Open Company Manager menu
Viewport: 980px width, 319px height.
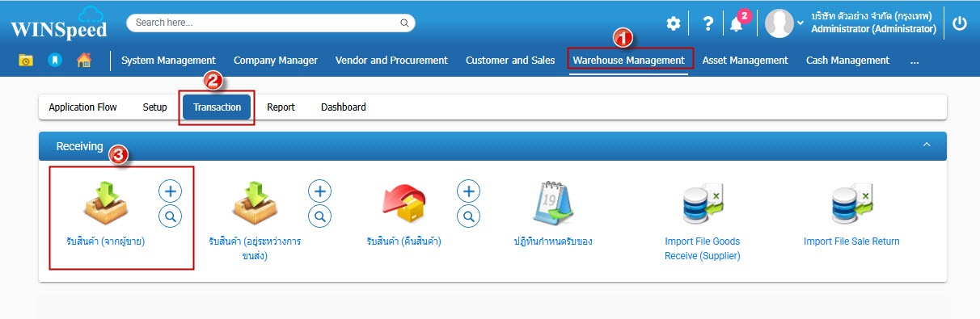(x=276, y=60)
